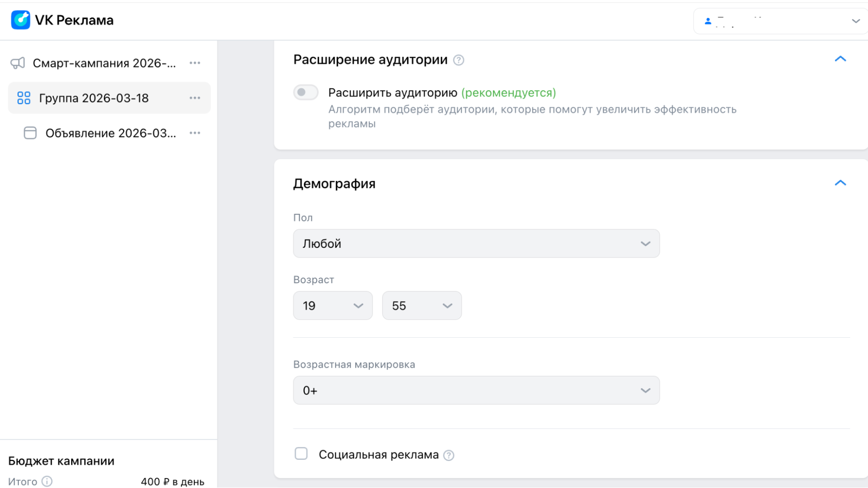Click the grid icon beside Группа 2026-03-18
Viewport: 868px width, 488px height.
coord(23,98)
